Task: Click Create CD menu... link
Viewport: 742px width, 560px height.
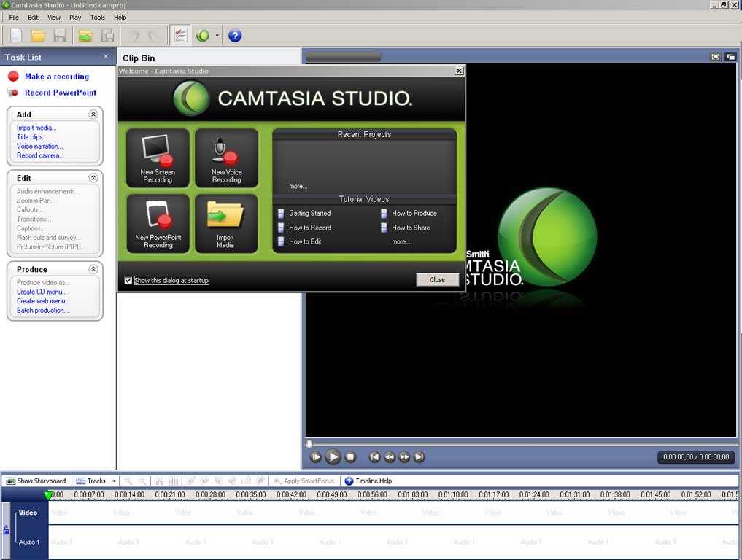Action: pyautogui.click(x=42, y=292)
